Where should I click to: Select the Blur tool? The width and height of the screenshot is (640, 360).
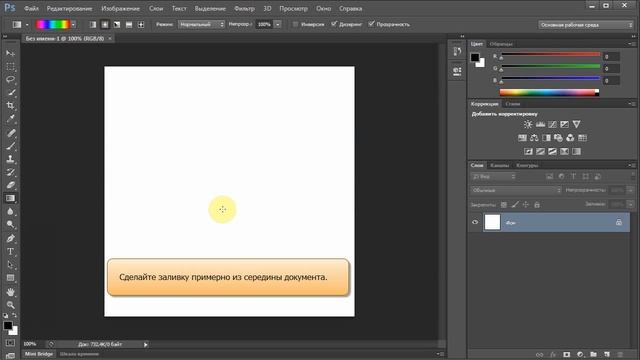[x=10, y=211]
